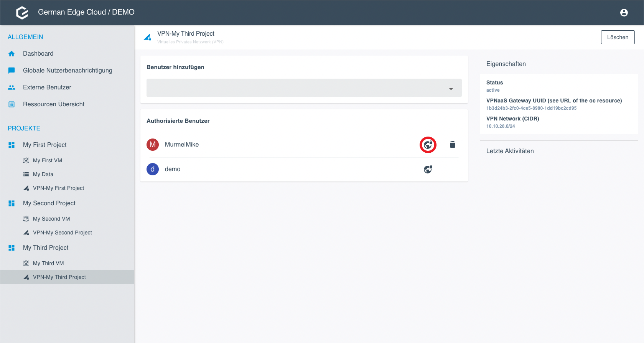
Task: Click the VPN icon beside the page title
Action: pos(147,37)
